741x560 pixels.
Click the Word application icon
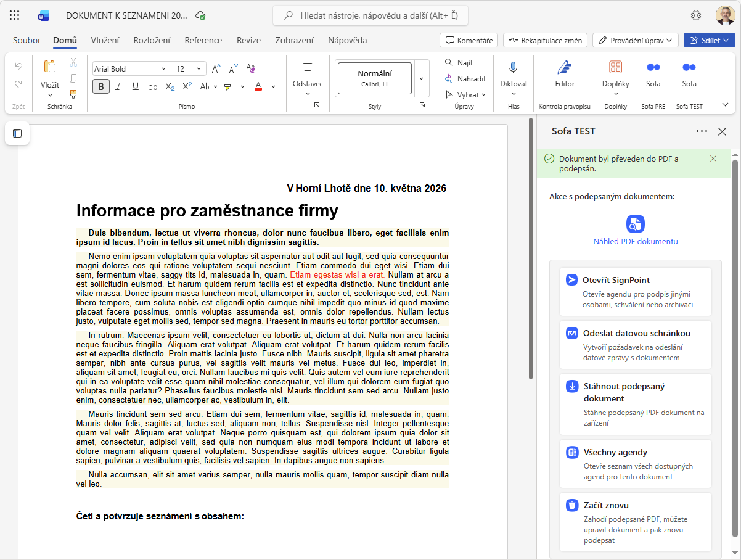click(x=43, y=15)
